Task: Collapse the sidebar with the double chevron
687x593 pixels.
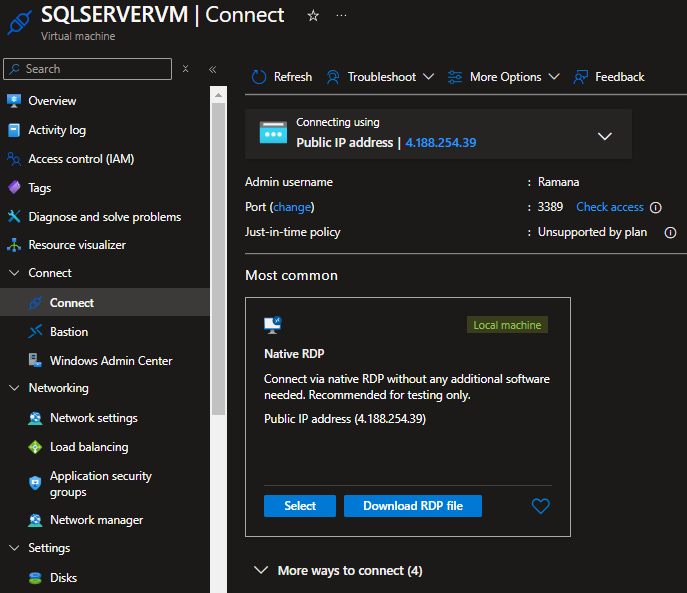Action: 212,69
